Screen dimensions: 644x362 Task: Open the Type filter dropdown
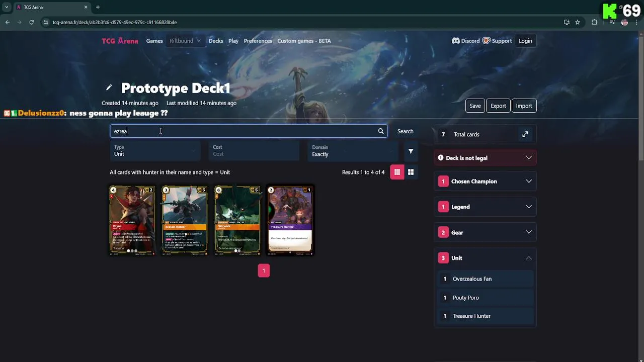pyautogui.click(x=155, y=151)
